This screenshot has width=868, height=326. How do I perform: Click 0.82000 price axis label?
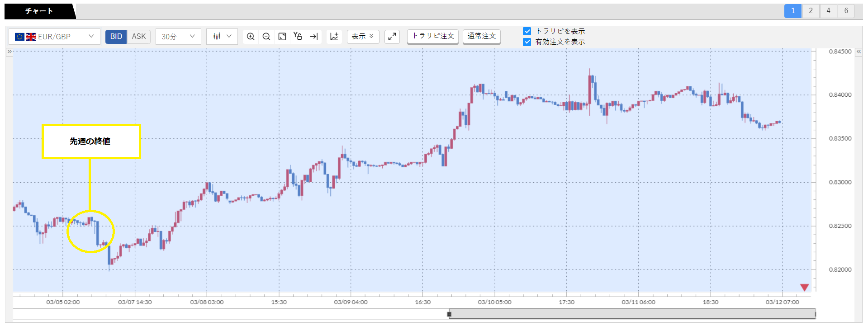[x=840, y=269]
